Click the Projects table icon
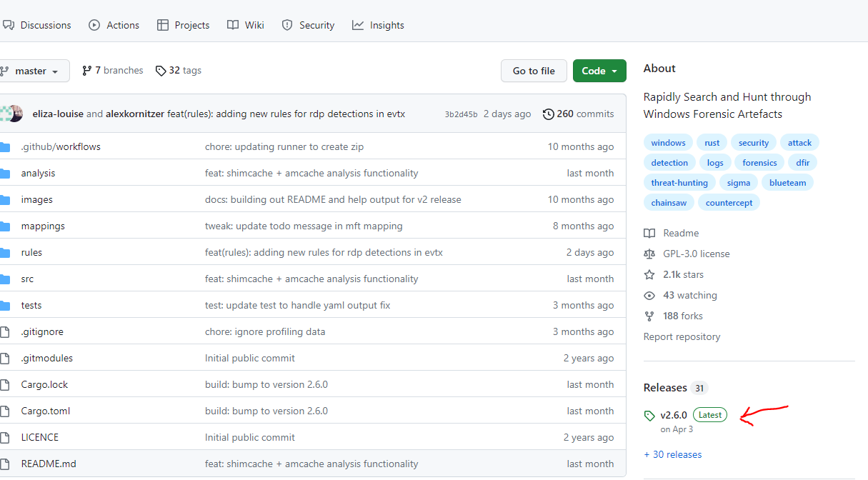Image resolution: width=868 pixels, height=480 pixels. 163,25
